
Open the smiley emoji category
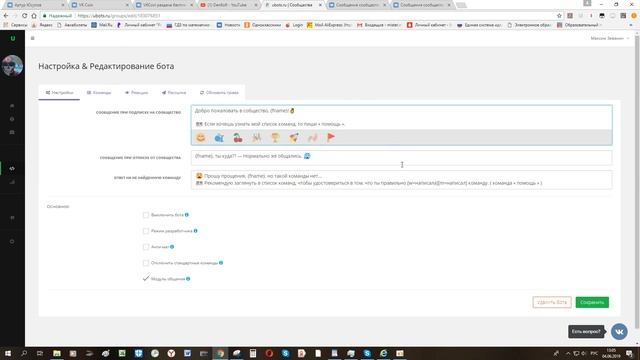[x=200, y=138]
